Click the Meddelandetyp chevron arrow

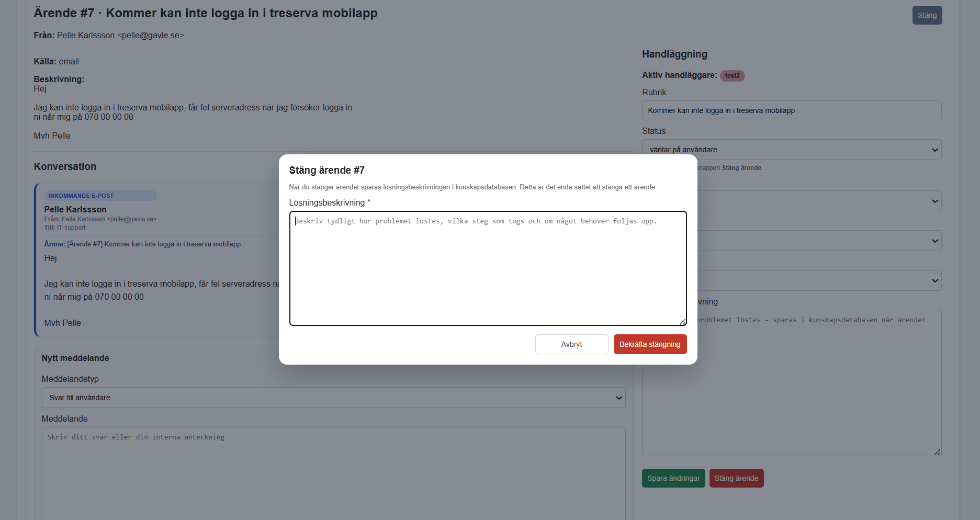click(x=619, y=398)
